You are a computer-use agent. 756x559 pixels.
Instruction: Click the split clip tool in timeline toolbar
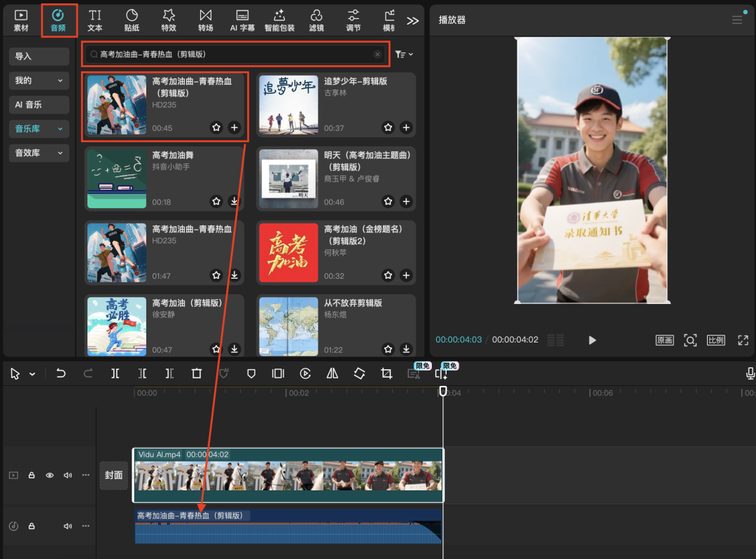[115, 374]
